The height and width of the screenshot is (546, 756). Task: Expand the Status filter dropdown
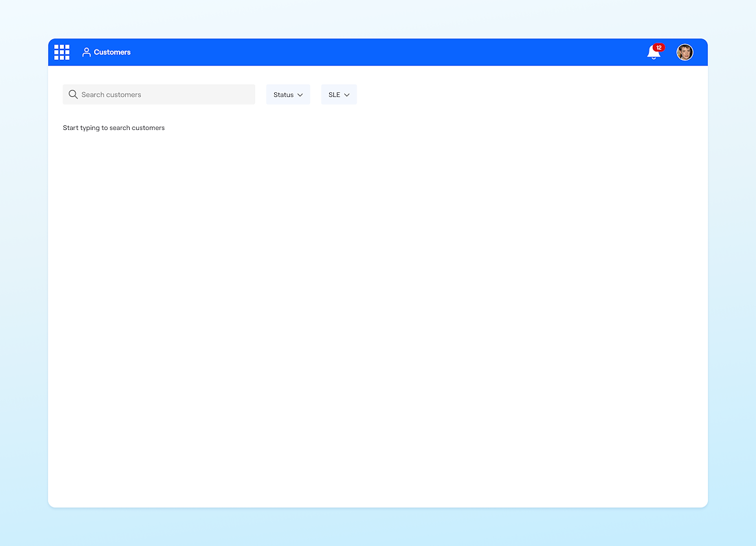point(288,94)
